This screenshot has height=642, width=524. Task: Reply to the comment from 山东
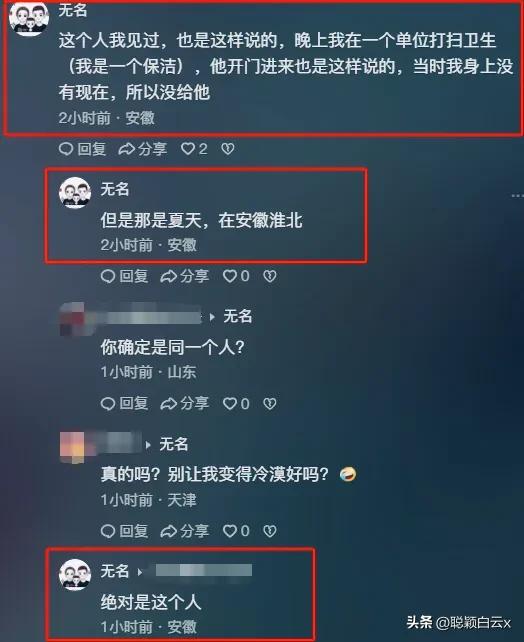coord(124,404)
